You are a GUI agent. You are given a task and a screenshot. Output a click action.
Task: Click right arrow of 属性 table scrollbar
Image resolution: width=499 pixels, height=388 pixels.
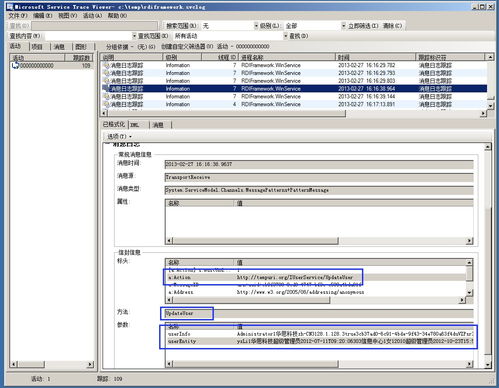[469, 241]
